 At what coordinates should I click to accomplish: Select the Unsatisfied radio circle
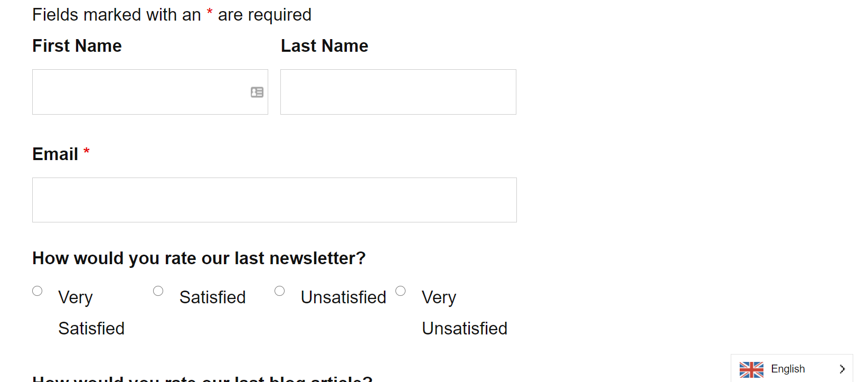click(280, 291)
